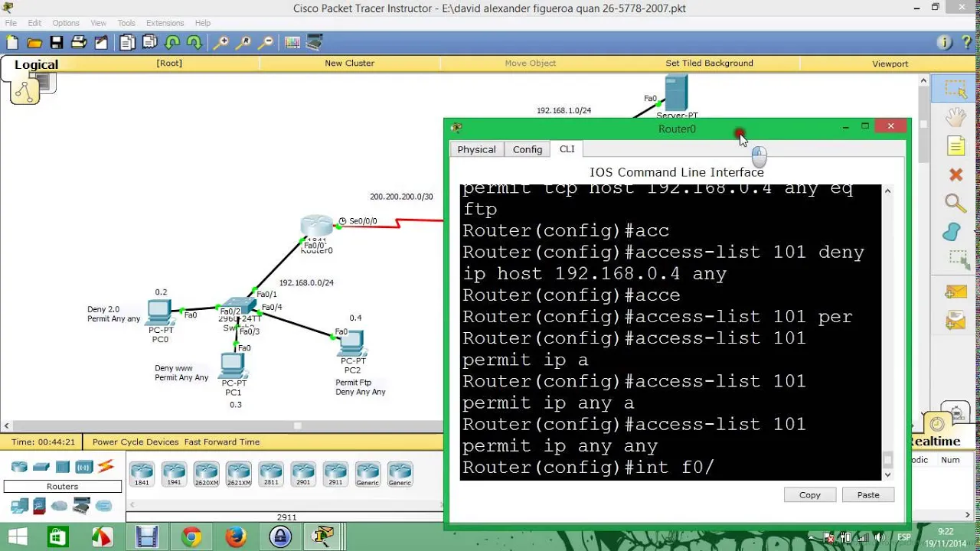Click Fast Forward Time
The image size is (980, 551).
point(222,442)
